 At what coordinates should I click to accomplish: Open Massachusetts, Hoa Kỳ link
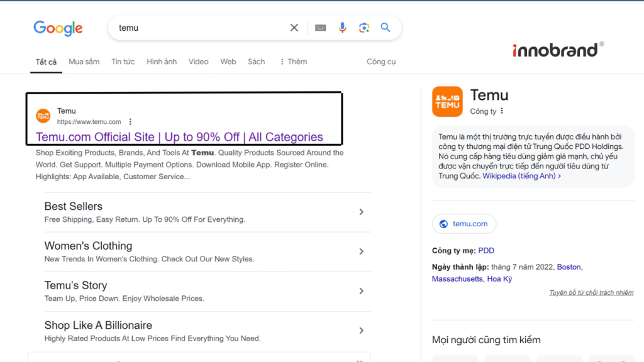(472, 279)
